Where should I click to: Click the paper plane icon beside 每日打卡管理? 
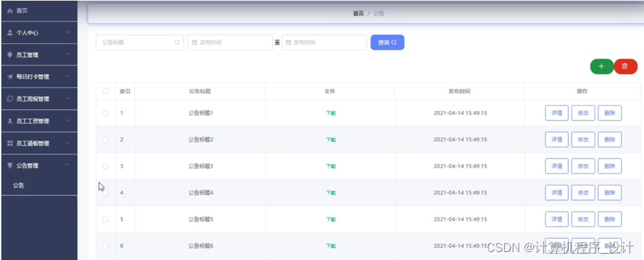point(10,77)
